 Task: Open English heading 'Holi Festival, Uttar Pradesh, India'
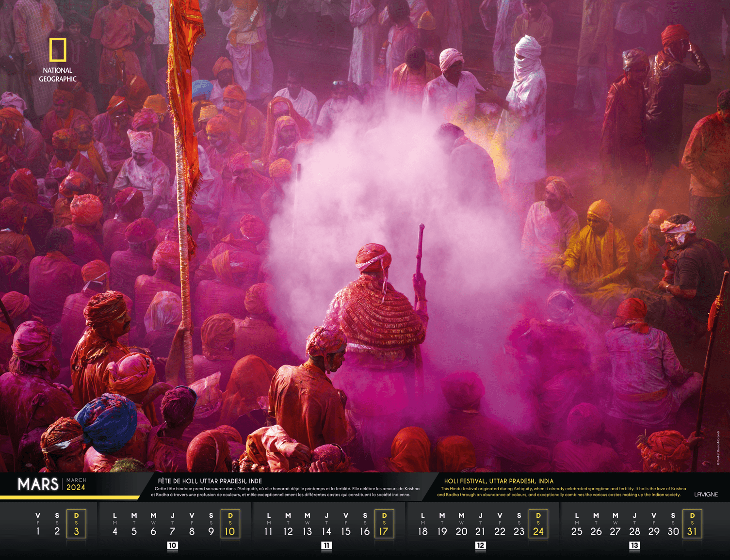click(499, 481)
